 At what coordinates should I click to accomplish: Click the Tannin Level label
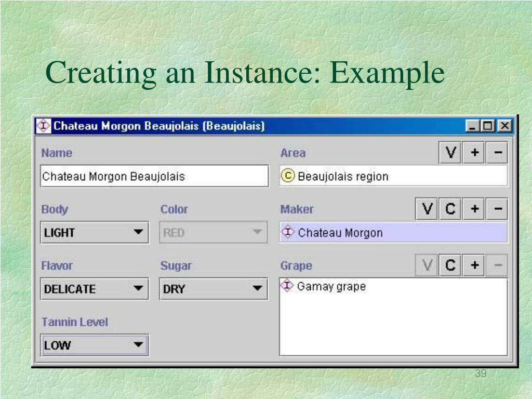click(x=75, y=322)
